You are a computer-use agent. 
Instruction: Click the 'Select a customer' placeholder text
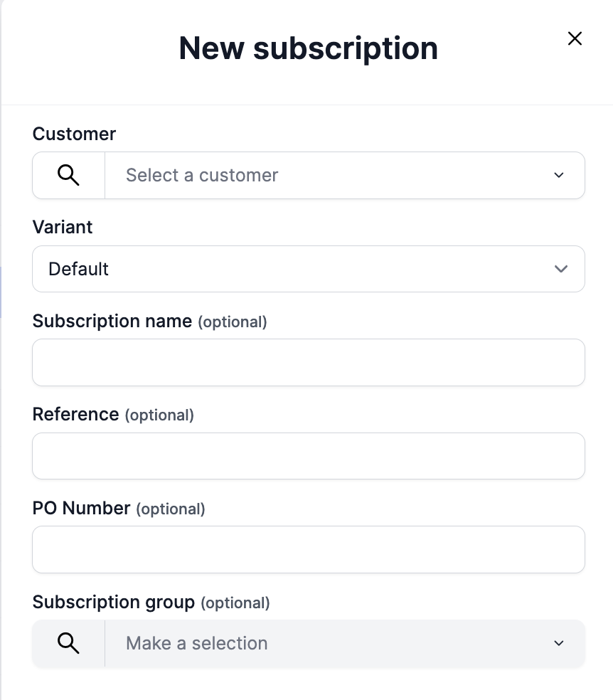(x=202, y=175)
